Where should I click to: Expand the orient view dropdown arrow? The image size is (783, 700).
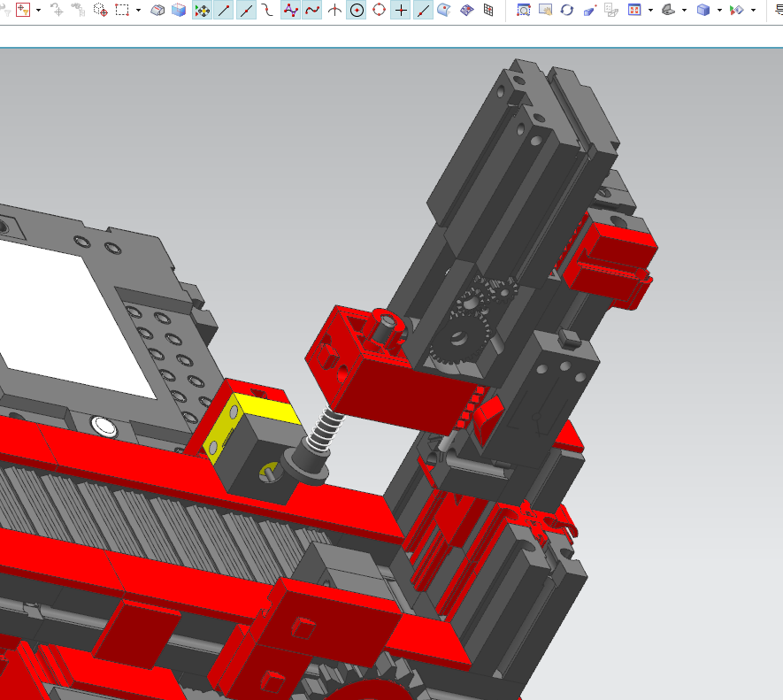point(684,10)
